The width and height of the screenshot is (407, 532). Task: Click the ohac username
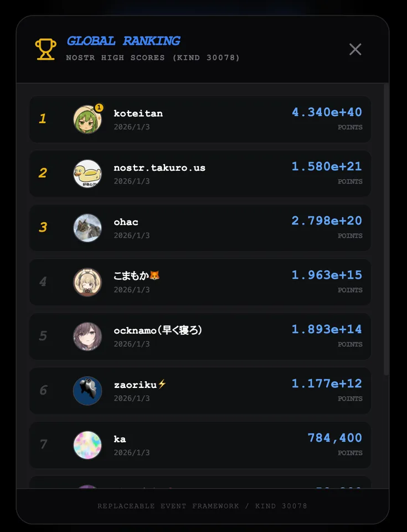coord(126,222)
